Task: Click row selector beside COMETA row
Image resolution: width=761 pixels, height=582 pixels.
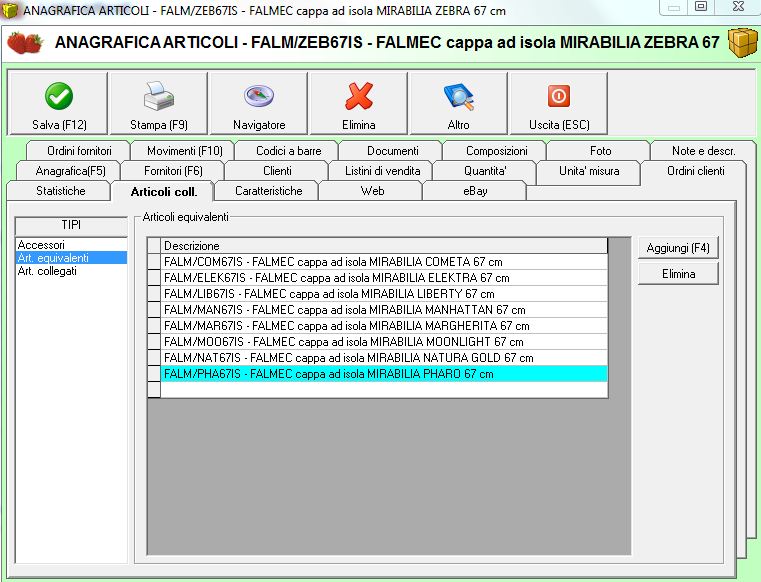Action: 154,262
